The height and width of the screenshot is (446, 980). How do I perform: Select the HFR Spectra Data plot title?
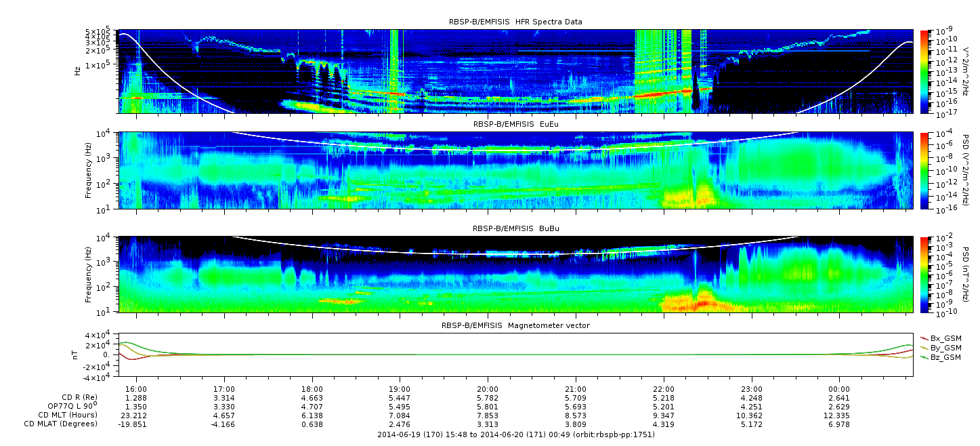pos(515,22)
